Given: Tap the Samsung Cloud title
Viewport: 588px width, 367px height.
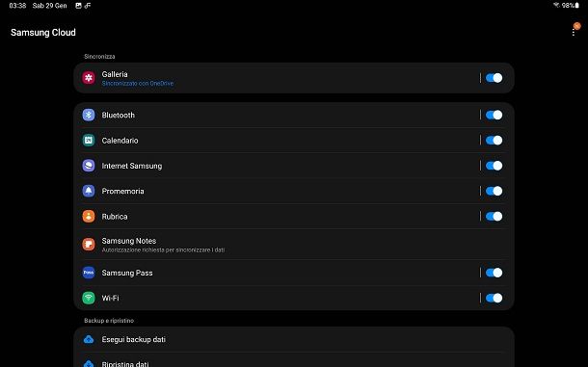Looking at the screenshot, I should point(43,33).
